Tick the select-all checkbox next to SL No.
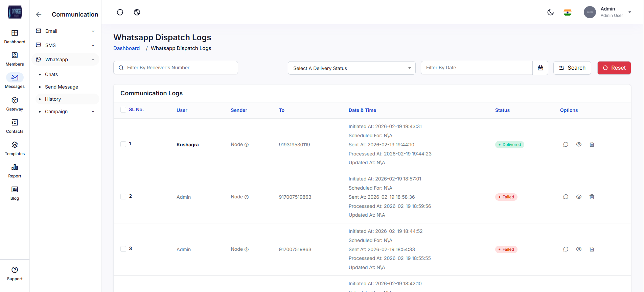This screenshot has width=644, height=292. pos(123,110)
